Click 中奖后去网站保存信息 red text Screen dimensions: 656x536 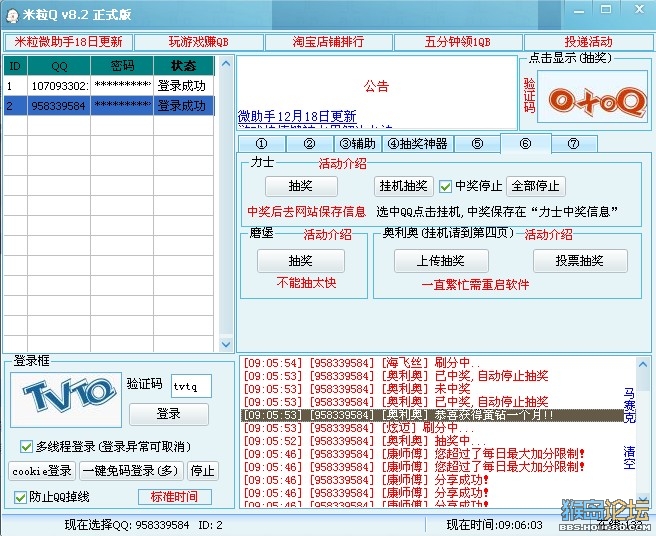point(307,212)
